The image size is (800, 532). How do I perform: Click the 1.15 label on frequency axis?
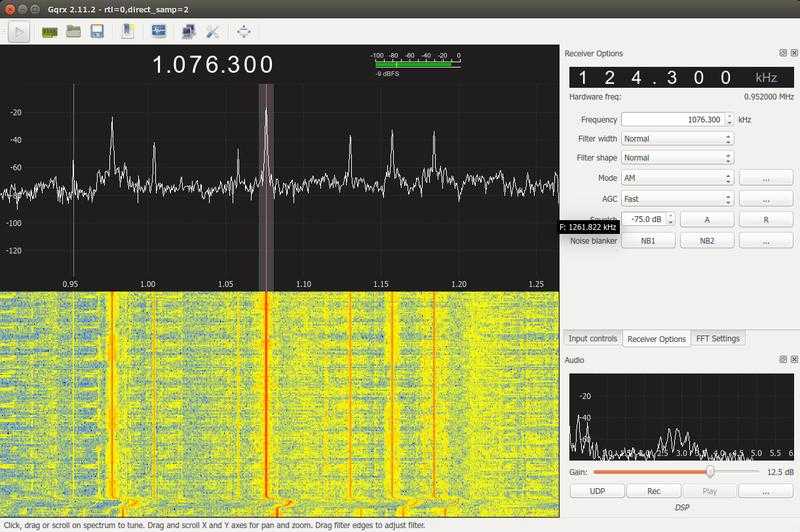click(x=381, y=284)
